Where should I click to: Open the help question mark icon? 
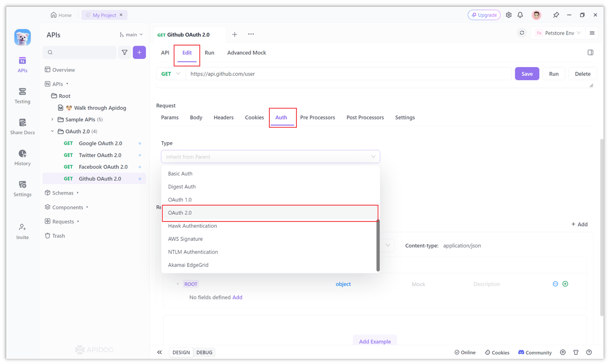pos(589,352)
